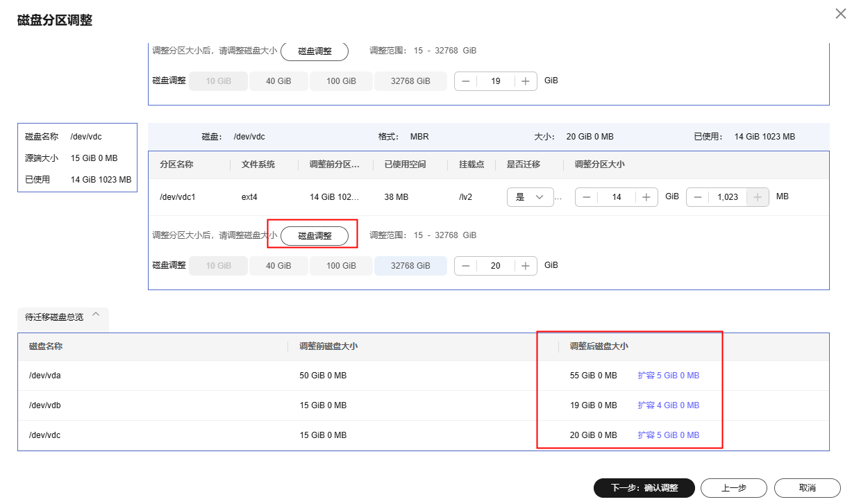Click 19 GiB 0 MB adjusted size
This screenshot has width=852, height=504.
point(593,405)
